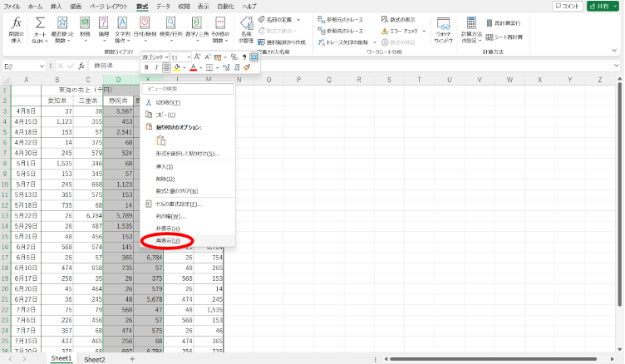Image resolution: width=625 pixels, height=364 pixels.
Task: Click the font color red A swatch
Action: (192, 67)
